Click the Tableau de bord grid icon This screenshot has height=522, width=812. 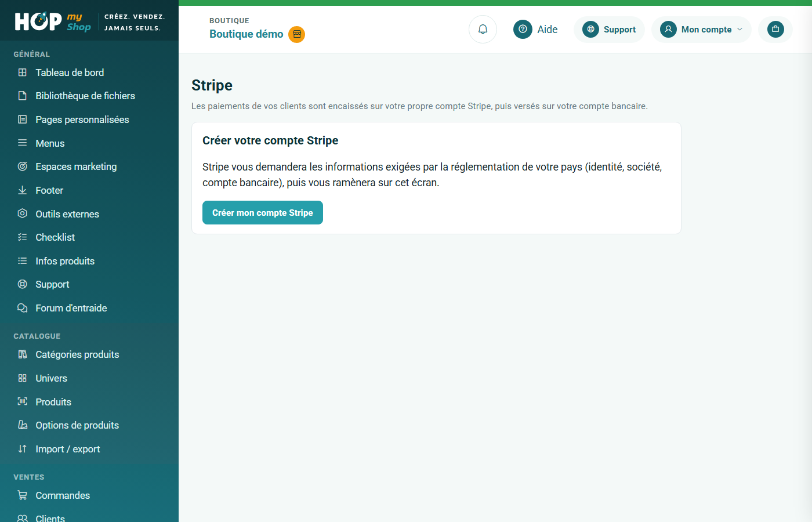(22, 72)
